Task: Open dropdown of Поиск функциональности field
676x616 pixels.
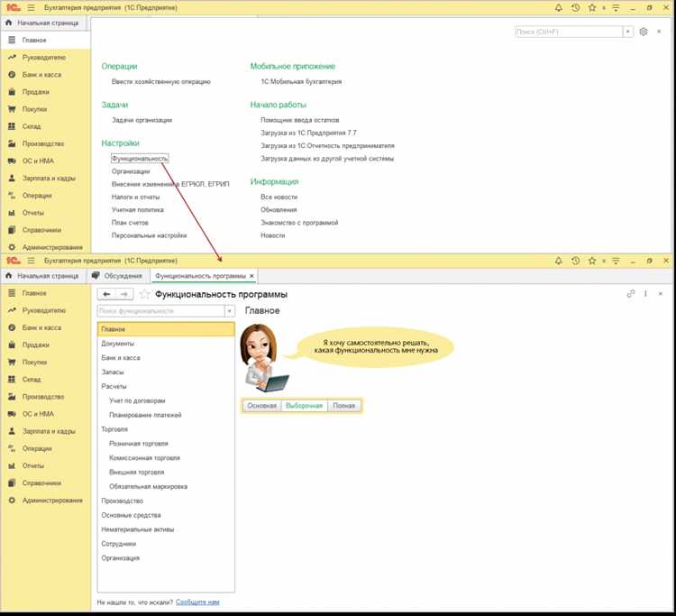Action: click(x=230, y=310)
